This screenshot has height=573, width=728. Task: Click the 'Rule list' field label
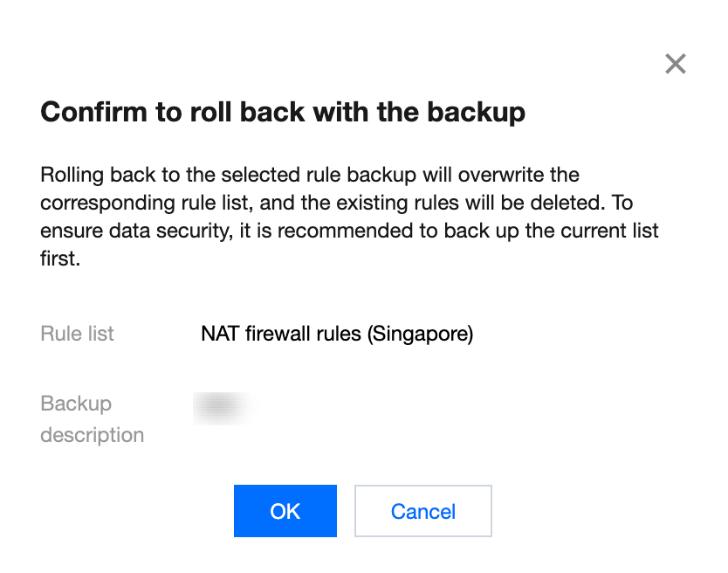(77, 334)
